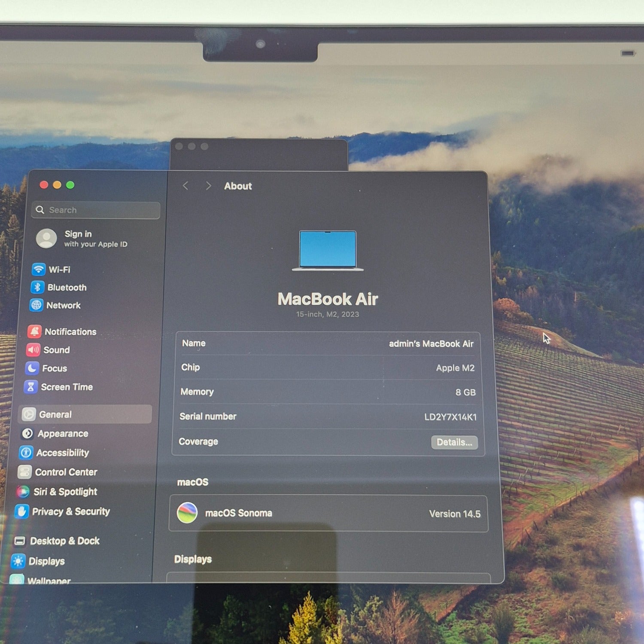This screenshot has width=644, height=644.
Task: Click the General gear icon
Action: tap(29, 414)
